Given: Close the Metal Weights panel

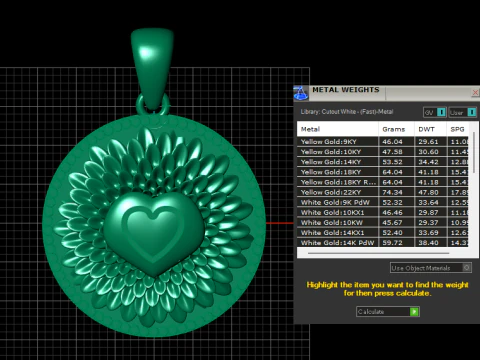Looking at the screenshot, I should pos(476,92).
